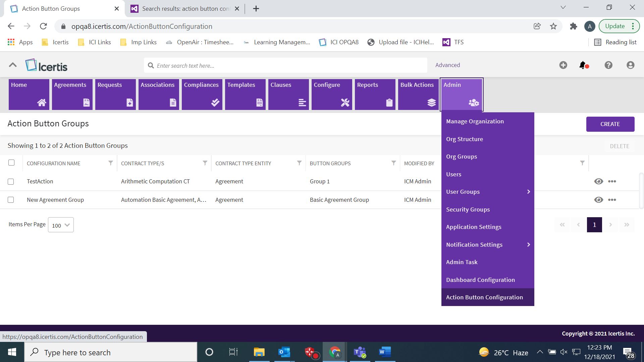View the TestAction row eye icon
Viewport: 644px width, 362px height.
(598, 181)
